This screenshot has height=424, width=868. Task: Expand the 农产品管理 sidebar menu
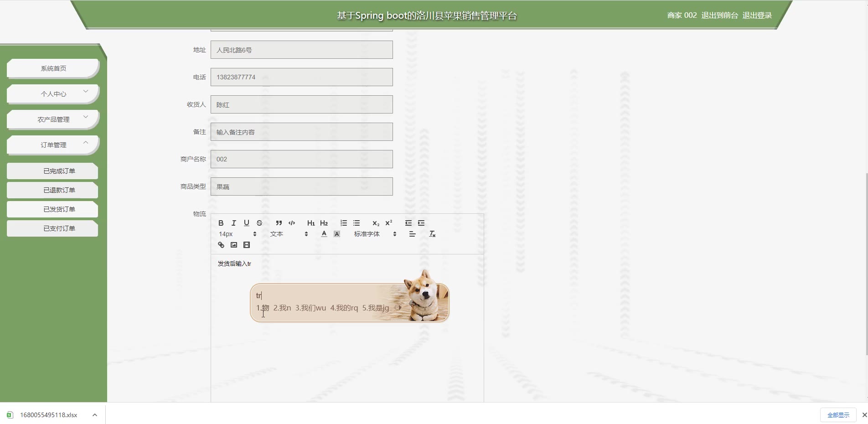53,119
